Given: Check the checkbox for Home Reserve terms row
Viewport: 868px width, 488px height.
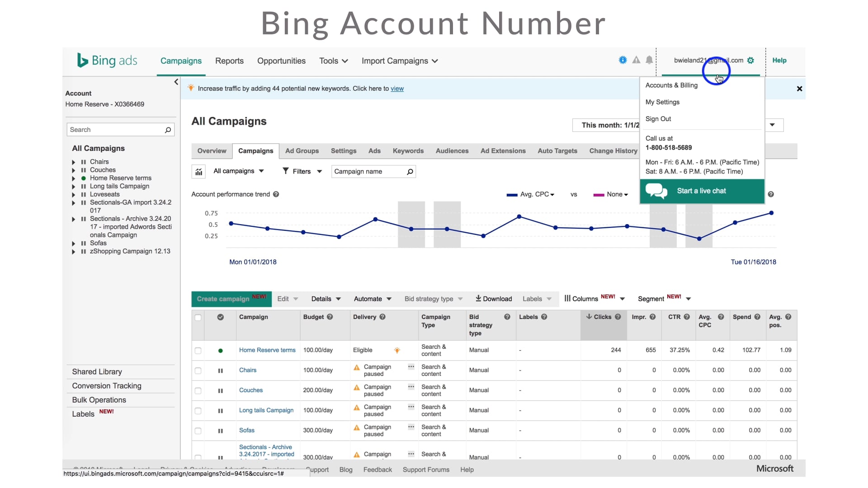Looking at the screenshot, I should 198,351.
